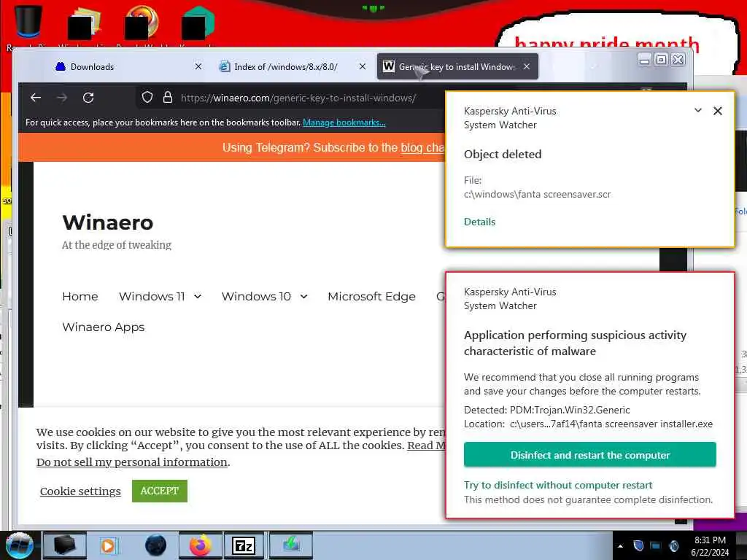Expand the Windows 10 submenu chevron

point(303,296)
